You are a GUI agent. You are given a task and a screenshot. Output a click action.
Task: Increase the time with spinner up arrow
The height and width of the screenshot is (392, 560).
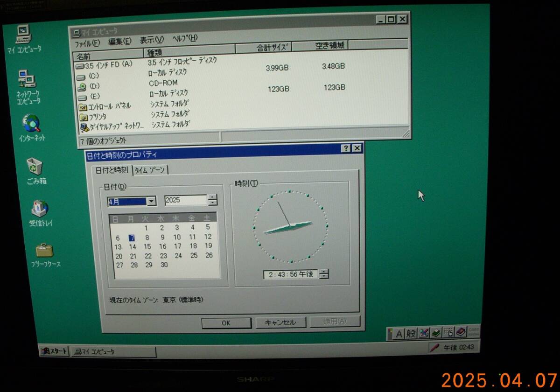(x=324, y=272)
